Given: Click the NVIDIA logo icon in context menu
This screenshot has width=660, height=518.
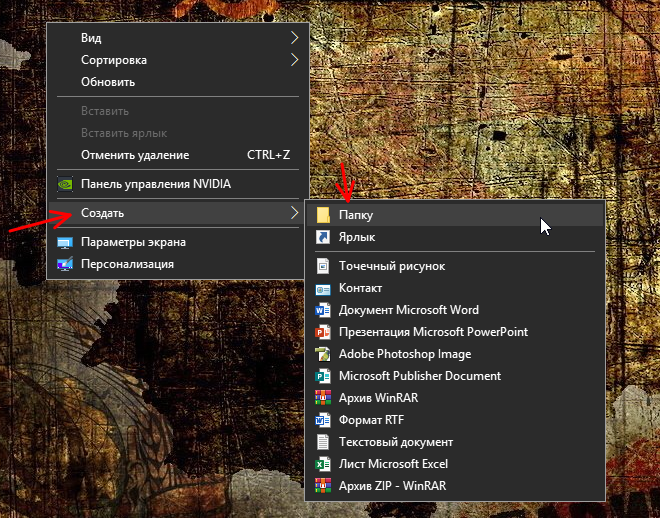Looking at the screenshot, I should (x=65, y=184).
